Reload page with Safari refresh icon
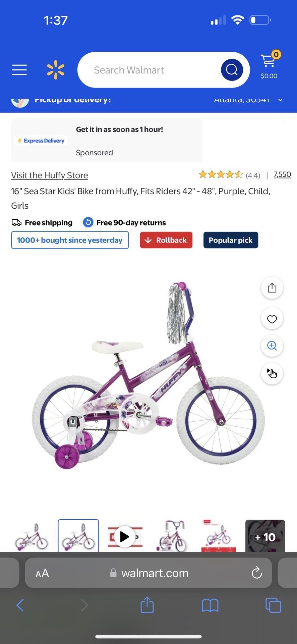The height and width of the screenshot is (644, 297). (x=257, y=573)
